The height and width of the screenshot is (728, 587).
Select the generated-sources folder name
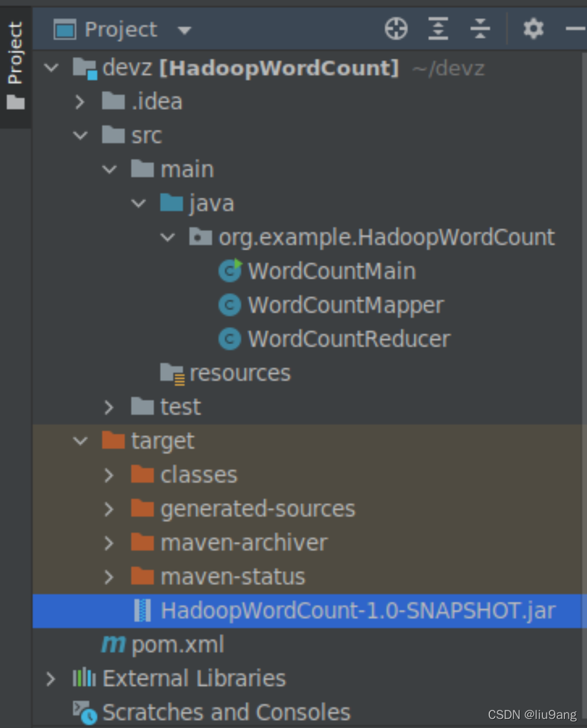[x=258, y=509]
